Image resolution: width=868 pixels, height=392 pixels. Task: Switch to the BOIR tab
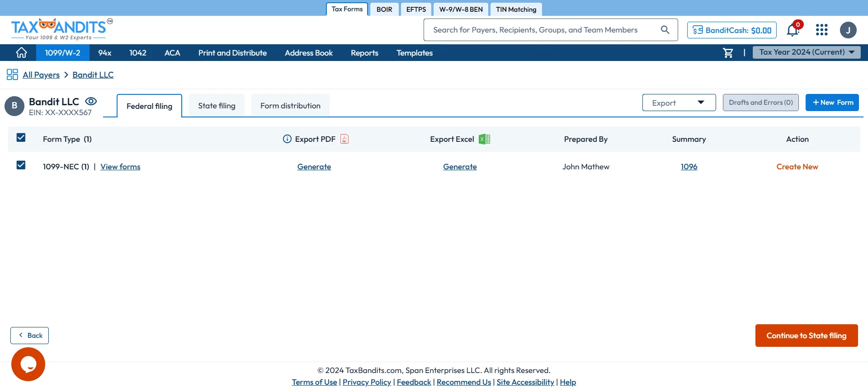pyautogui.click(x=384, y=9)
